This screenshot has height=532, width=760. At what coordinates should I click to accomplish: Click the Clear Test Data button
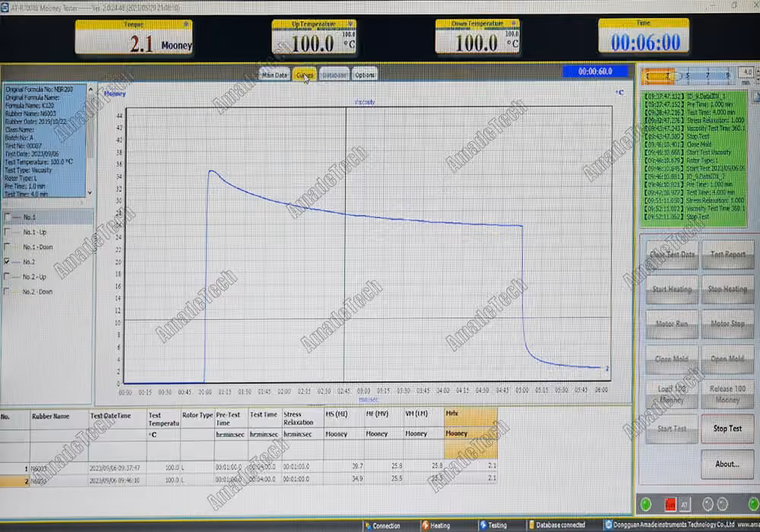672,254
